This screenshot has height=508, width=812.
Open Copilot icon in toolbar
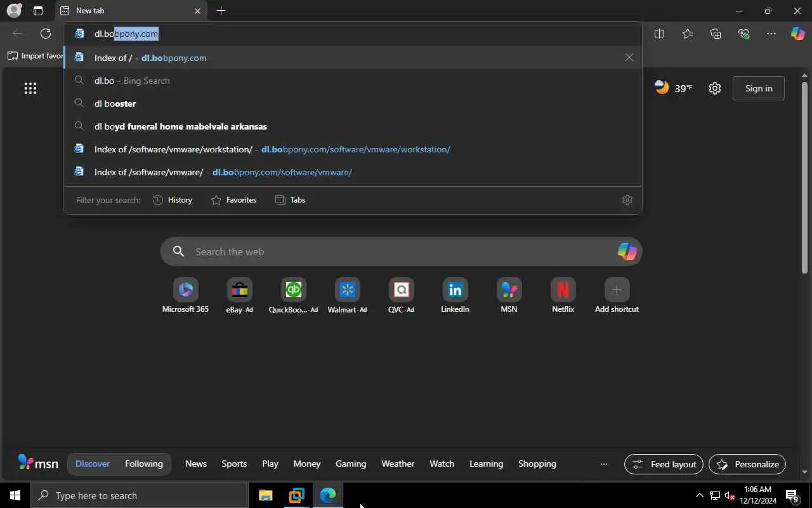click(x=797, y=34)
